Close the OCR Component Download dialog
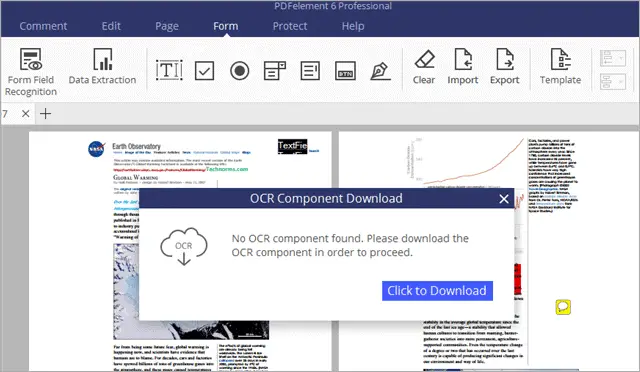640x372 pixels. [x=504, y=199]
